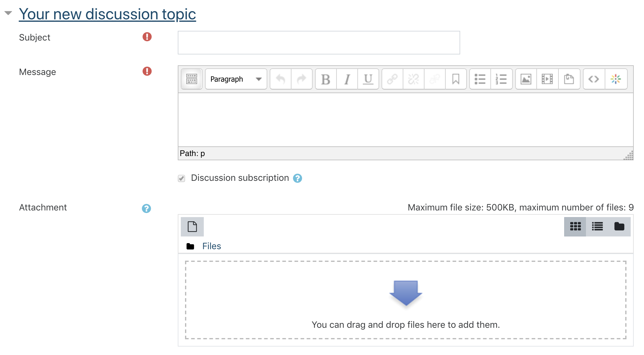Switch attachments to icon grid view

[575, 226]
